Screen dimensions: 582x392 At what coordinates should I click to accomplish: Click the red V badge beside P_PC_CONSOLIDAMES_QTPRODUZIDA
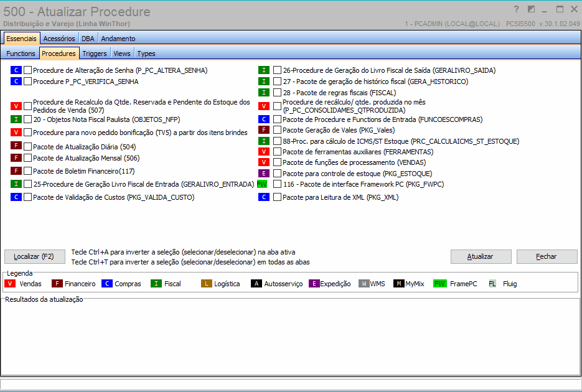pyautogui.click(x=263, y=106)
